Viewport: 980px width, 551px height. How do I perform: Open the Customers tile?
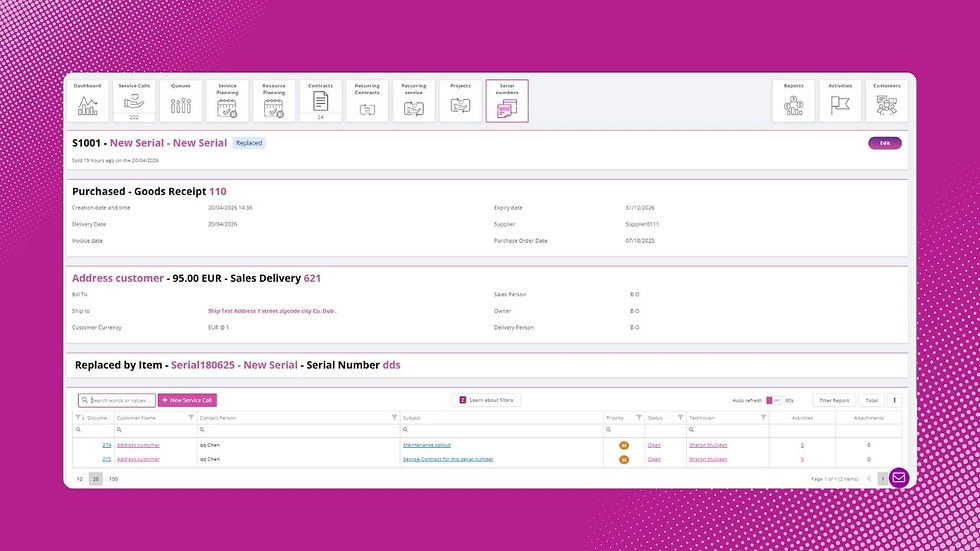886,101
